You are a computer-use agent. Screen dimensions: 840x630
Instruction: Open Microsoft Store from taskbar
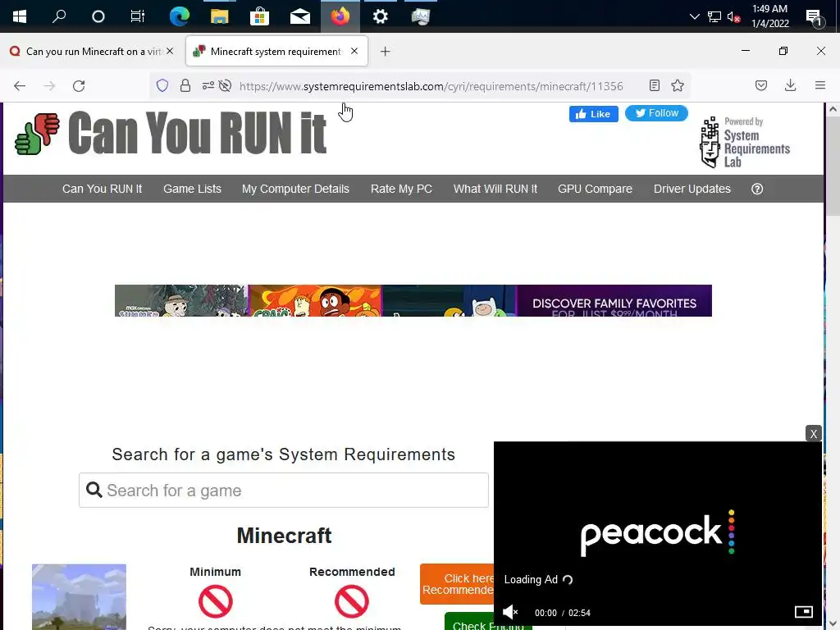[x=259, y=16]
